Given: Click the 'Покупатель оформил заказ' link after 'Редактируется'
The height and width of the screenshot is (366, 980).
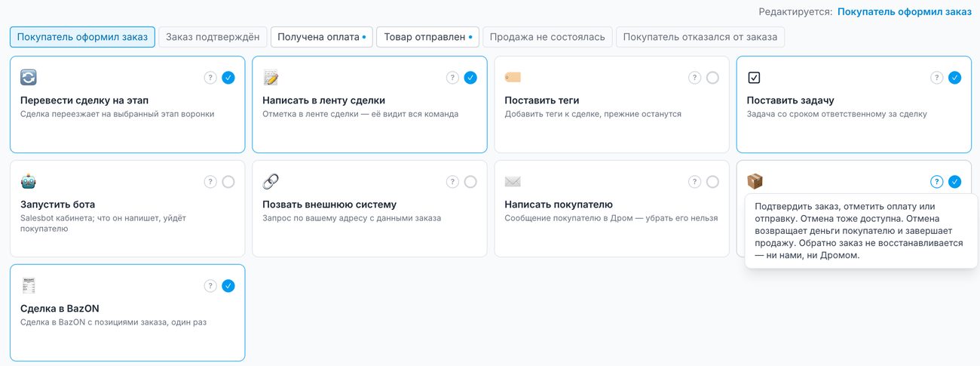Looking at the screenshot, I should pos(904,11).
